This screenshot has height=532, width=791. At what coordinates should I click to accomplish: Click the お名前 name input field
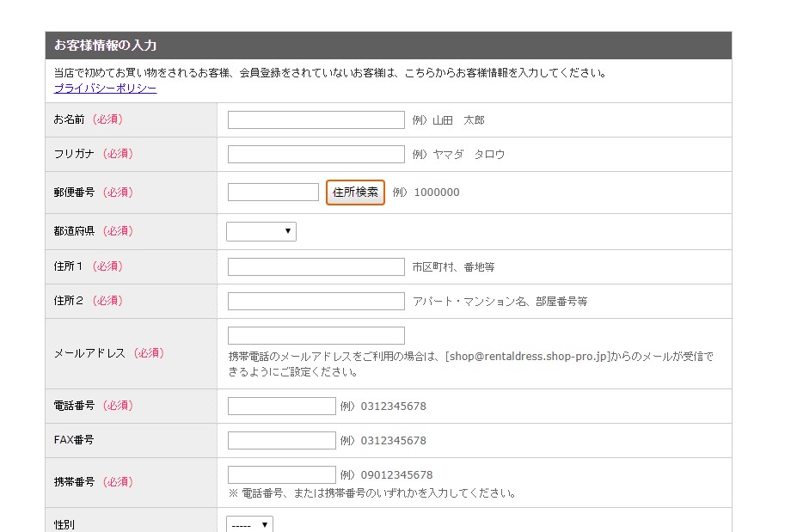(316, 120)
